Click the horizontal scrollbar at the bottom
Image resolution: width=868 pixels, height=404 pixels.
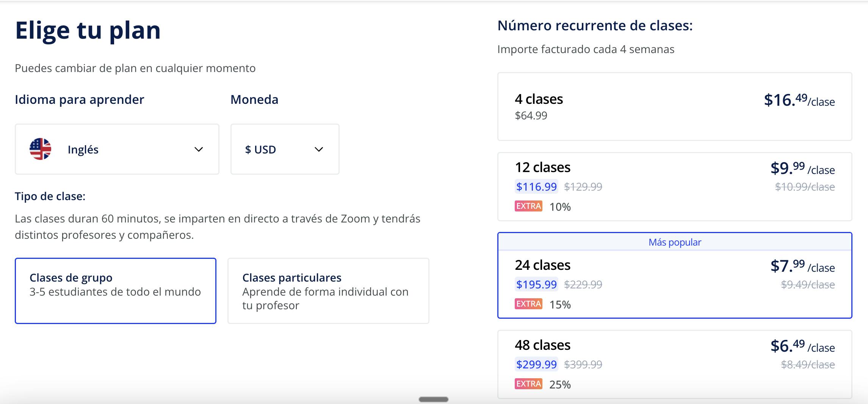(434, 399)
